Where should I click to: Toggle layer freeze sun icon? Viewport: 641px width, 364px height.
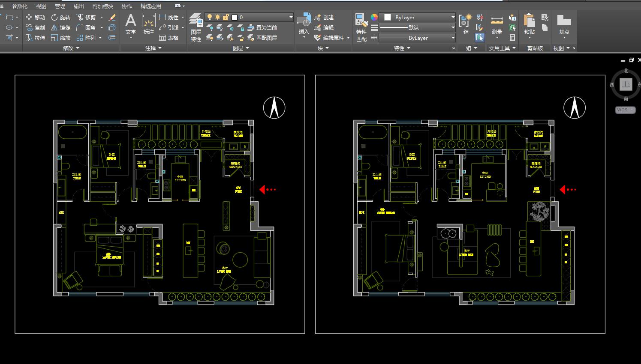pos(218,17)
